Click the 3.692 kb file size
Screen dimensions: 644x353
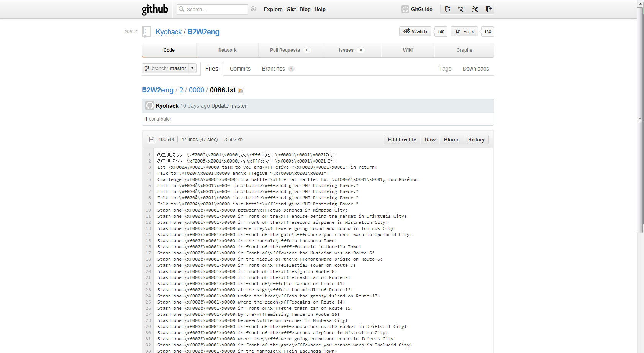(233, 140)
